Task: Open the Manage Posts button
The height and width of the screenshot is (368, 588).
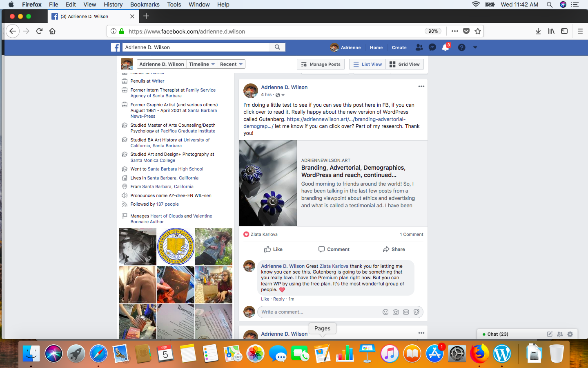Action: pos(321,64)
